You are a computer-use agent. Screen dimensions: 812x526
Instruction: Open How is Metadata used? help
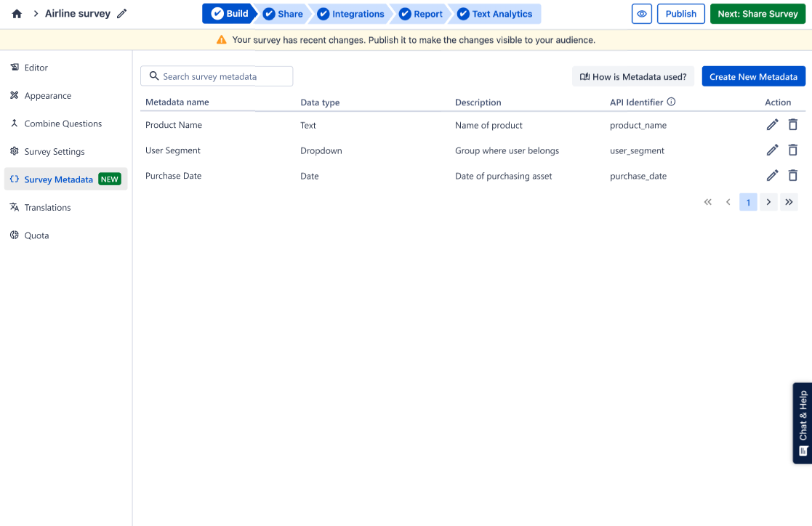pos(632,76)
